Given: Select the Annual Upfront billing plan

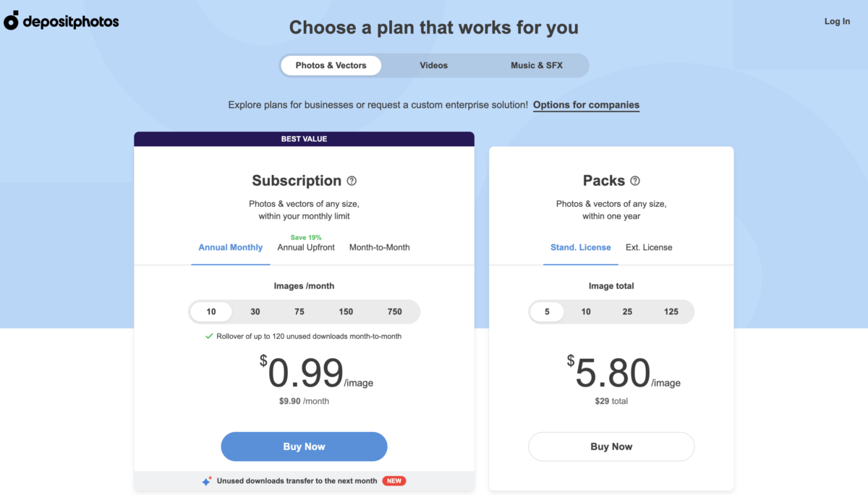Looking at the screenshot, I should point(306,247).
